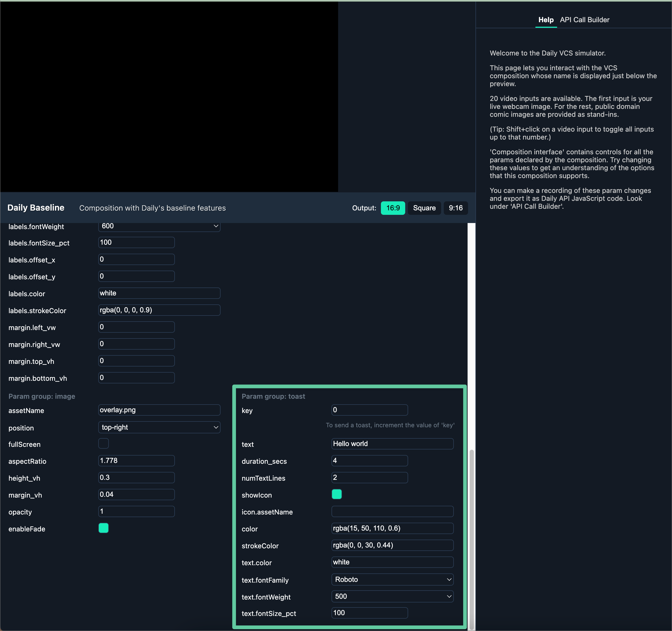Select the 9:16 output format

(x=455, y=208)
